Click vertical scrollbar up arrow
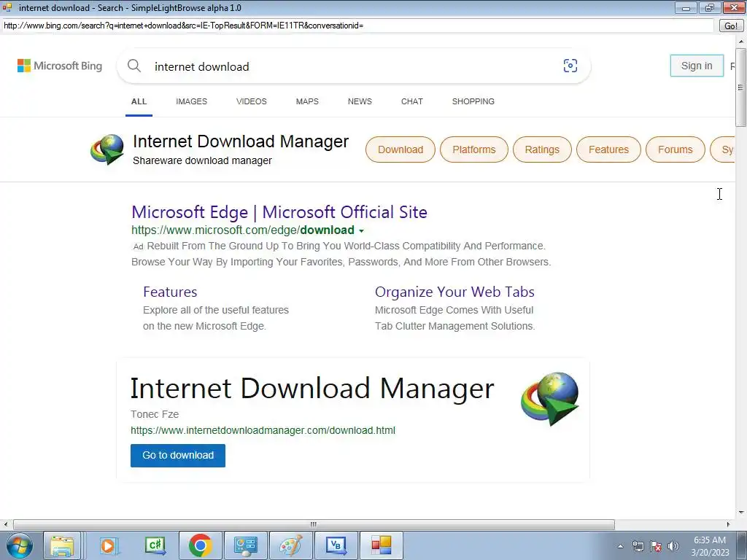Image resolution: width=747 pixels, height=560 pixels. [741, 42]
